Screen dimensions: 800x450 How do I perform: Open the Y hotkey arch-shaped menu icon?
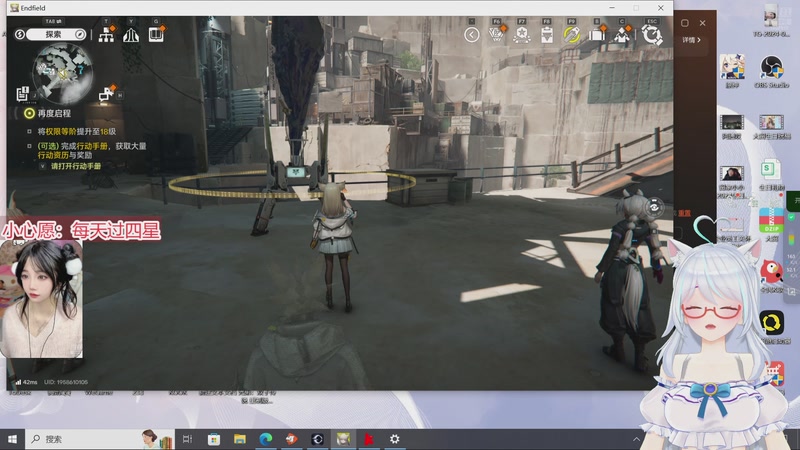click(x=131, y=35)
